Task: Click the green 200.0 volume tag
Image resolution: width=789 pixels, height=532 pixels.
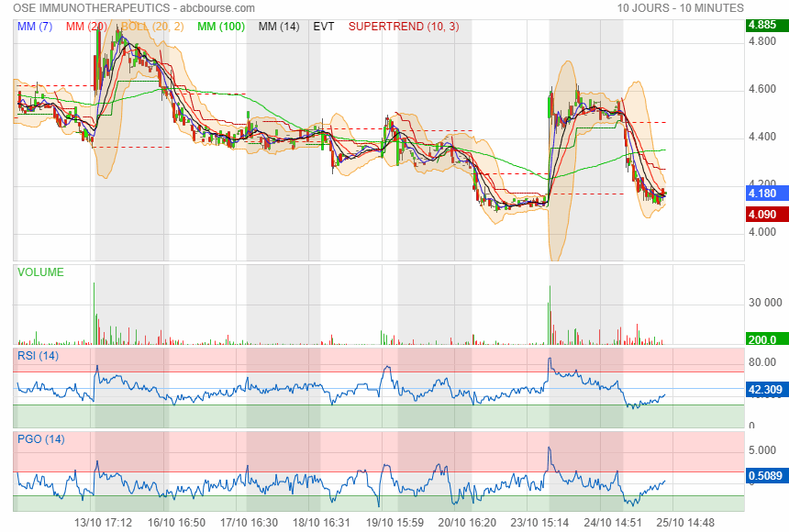Action: point(767,339)
